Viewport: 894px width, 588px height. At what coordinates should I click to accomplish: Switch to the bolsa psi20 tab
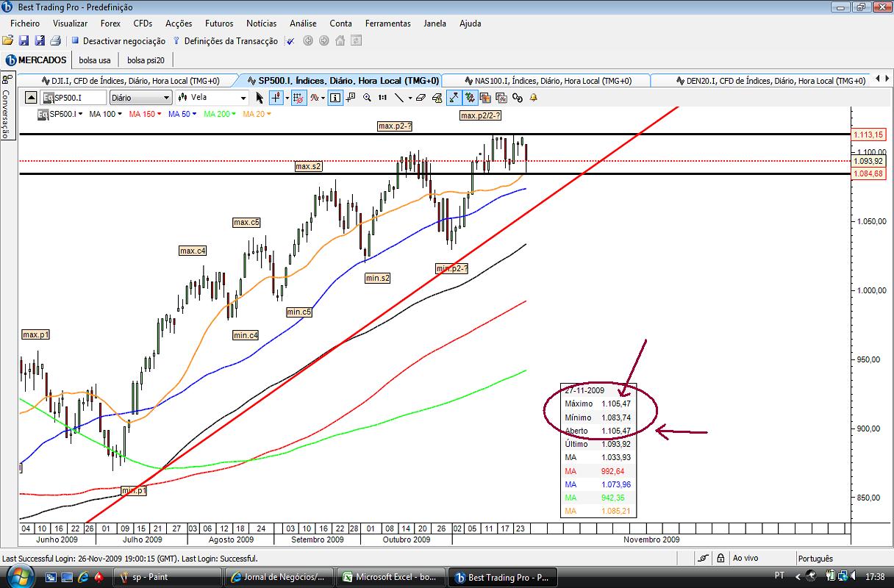[146, 60]
